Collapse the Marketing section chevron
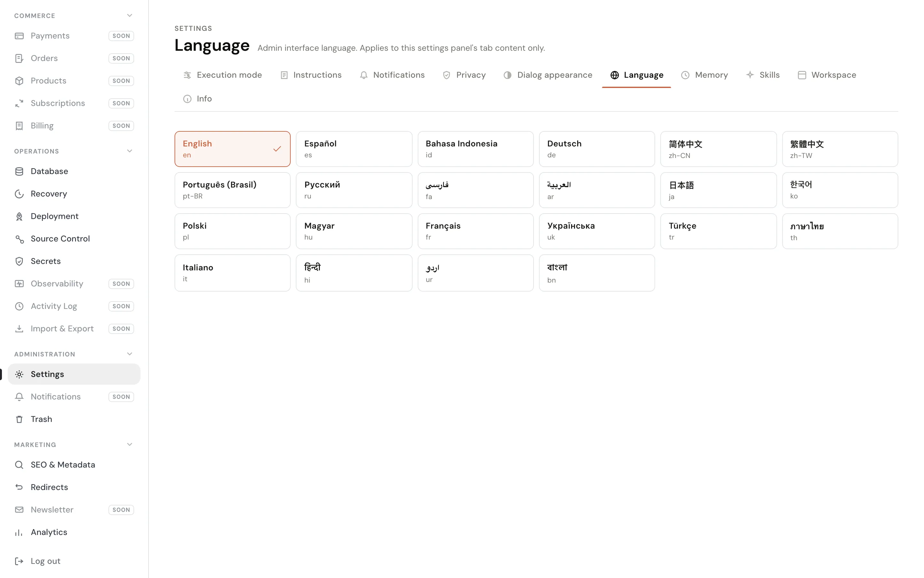This screenshot has height=578, width=924. [x=129, y=445]
